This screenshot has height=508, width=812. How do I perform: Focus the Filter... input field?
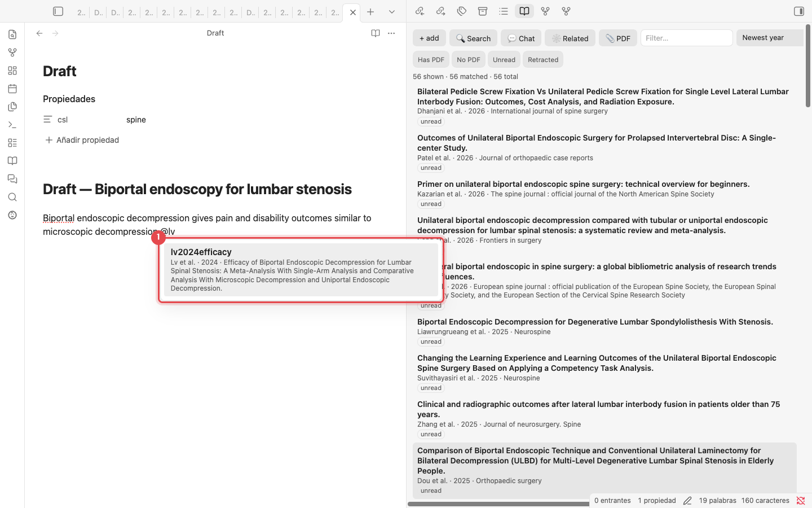coord(687,38)
